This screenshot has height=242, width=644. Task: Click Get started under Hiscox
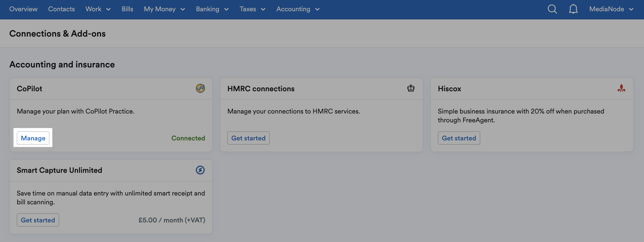[459, 138]
